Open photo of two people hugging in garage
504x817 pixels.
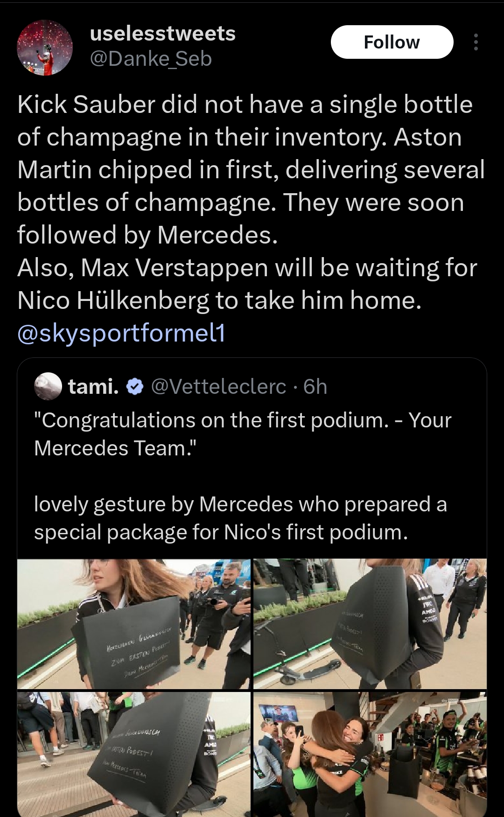coord(370,754)
